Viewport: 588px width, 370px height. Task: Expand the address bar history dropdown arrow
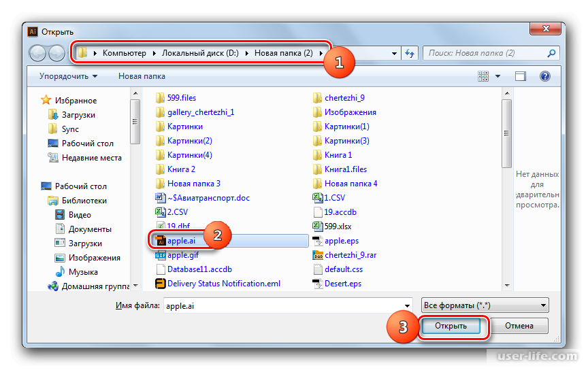click(394, 54)
